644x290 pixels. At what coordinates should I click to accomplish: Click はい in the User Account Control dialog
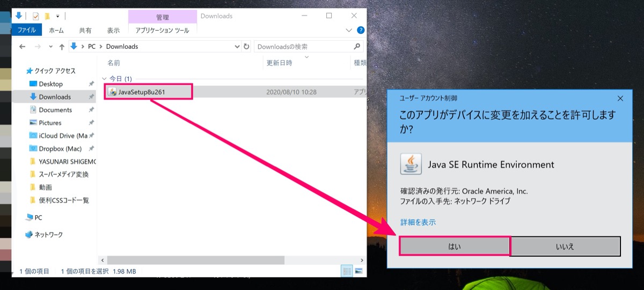point(455,246)
